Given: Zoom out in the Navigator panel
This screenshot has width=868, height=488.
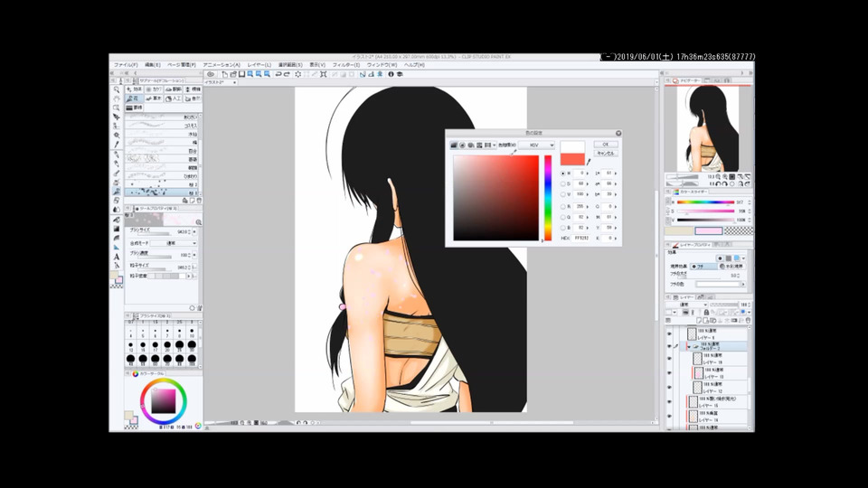Looking at the screenshot, I should point(718,176).
